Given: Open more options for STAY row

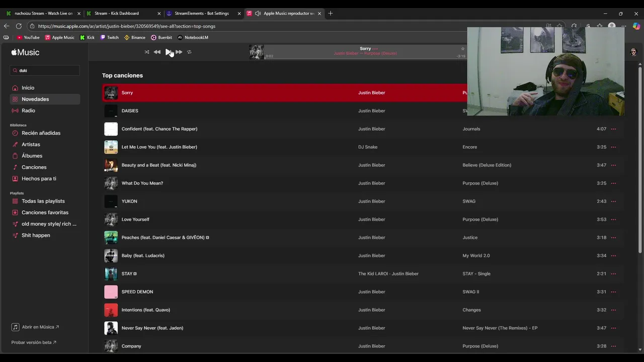Looking at the screenshot, I should pos(613,274).
